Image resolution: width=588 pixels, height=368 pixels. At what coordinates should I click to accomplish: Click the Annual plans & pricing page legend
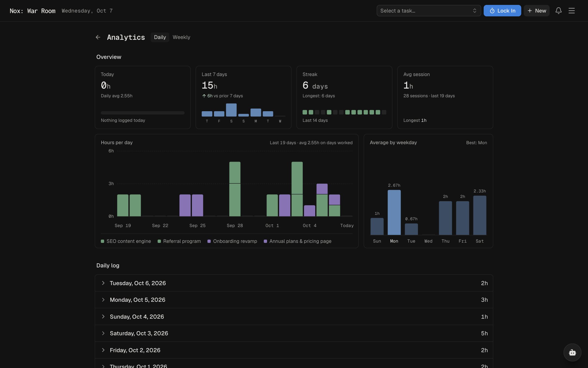298,241
